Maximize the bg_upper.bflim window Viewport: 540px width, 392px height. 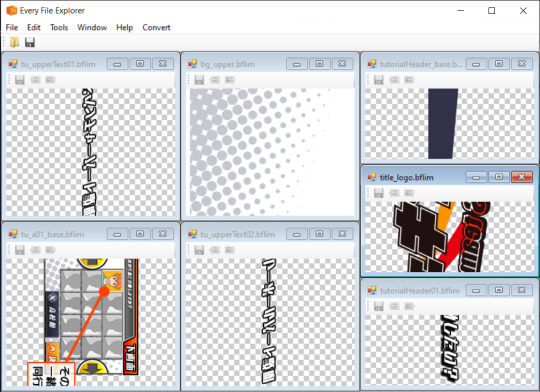[319, 64]
